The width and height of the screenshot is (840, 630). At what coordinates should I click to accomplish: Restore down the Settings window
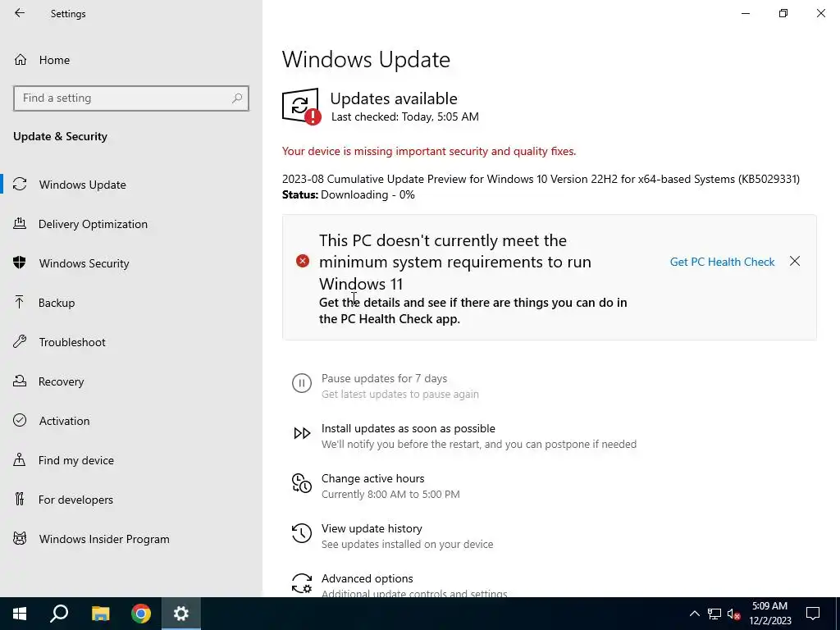[x=783, y=13]
